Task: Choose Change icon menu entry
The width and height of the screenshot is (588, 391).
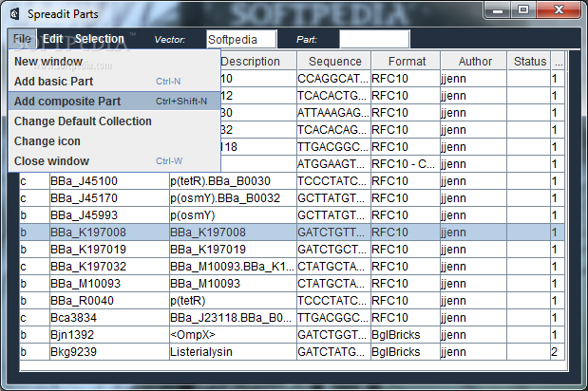Action: [114, 141]
